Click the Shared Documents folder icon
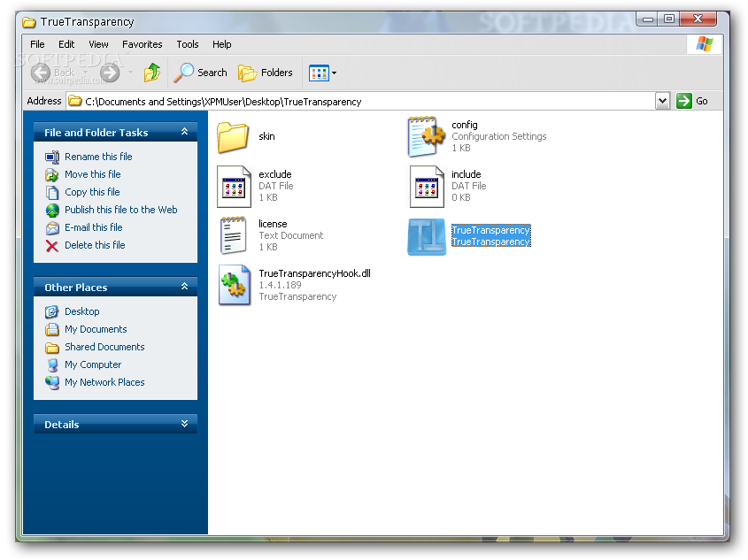The height and width of the screenshot is (560, 748). [52, 348]
